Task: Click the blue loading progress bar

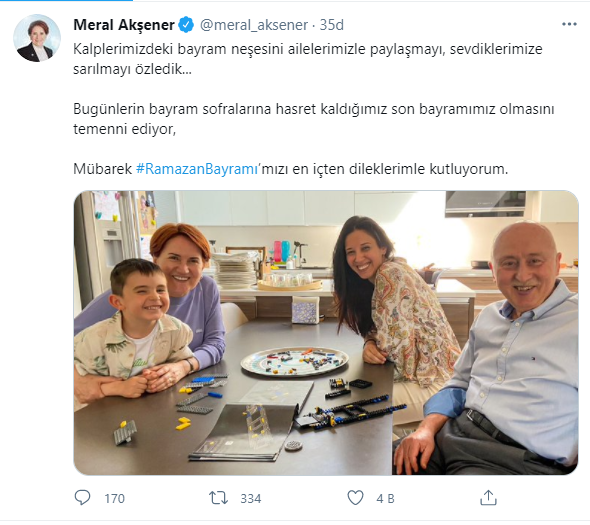Action: tap(66, 0)
